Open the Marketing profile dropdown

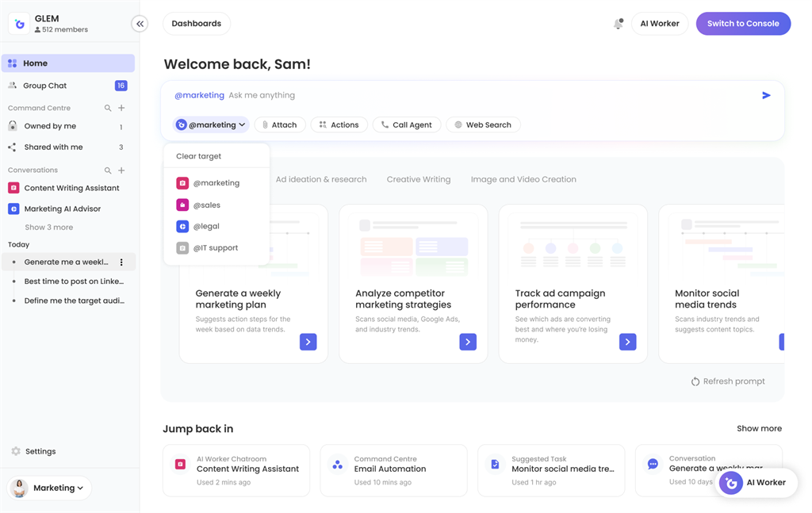point(50,488)
